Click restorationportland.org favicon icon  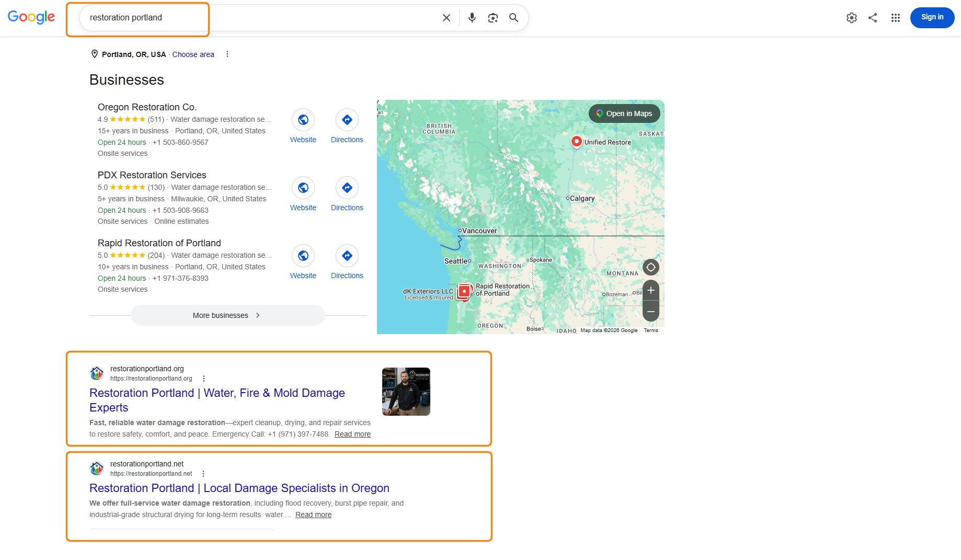[97, 373]
